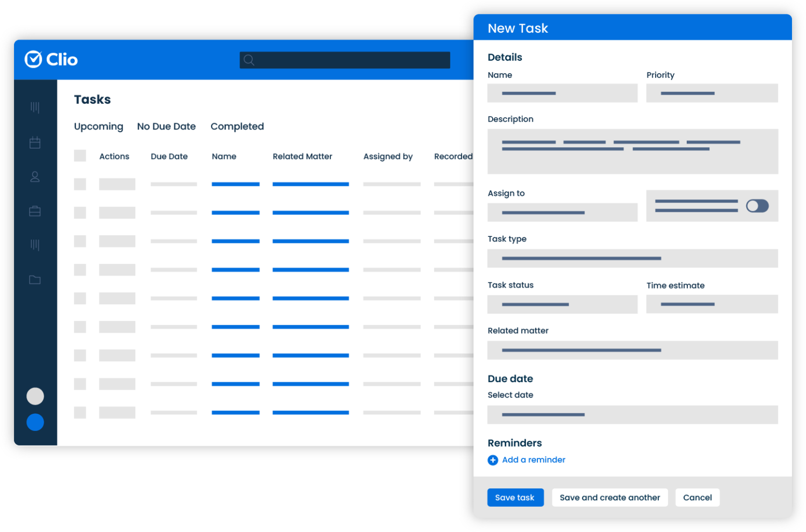The height and width of the screenshot is (532, 806).
Task: Open the Calendar from the sidebar
Action: (35, 142)
